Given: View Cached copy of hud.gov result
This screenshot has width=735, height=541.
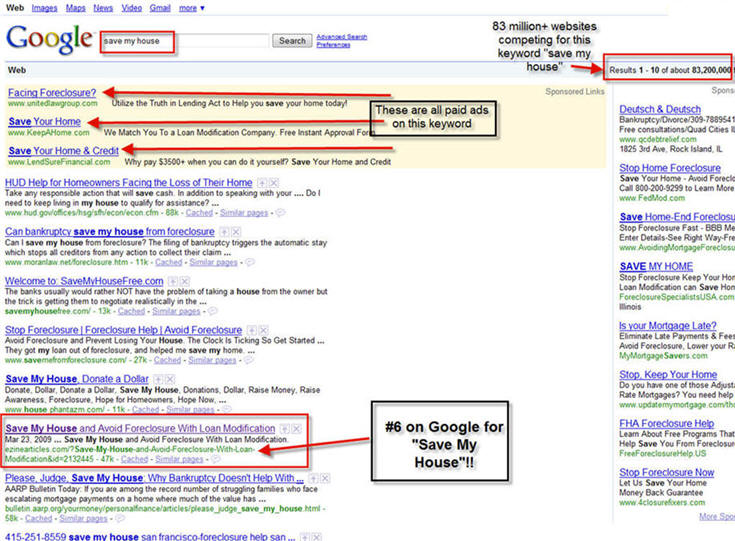Looking at the screenshot, I should click(199, 213).
